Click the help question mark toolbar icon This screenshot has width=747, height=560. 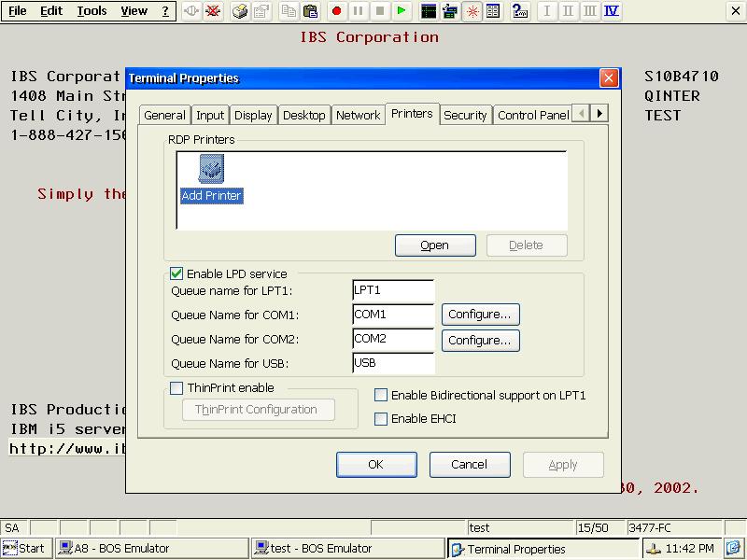coord(519,11)
